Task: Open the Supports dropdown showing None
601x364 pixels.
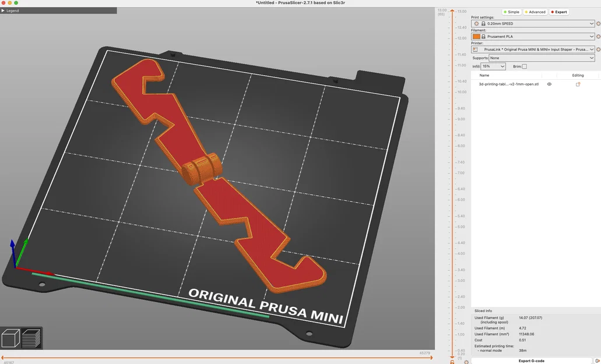Action: click(542, 58)
